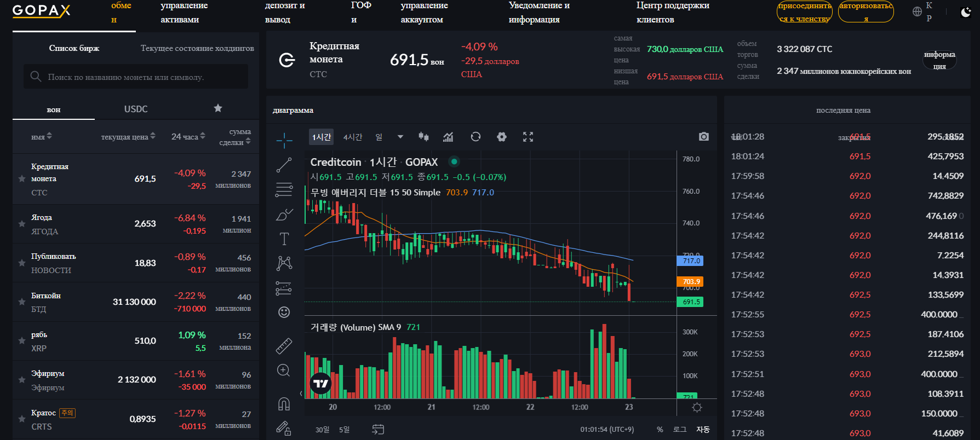Screen dimensions: 980x440
Task: Switch to Текущее состояние холдингов tab
Action: (x=197, y=48)
